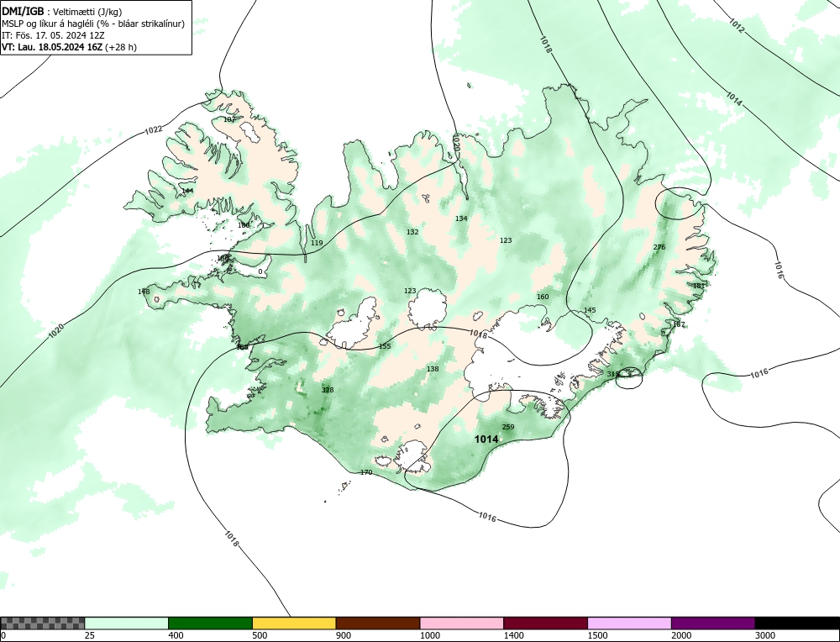
Task: Click the purple 2000–3000 legend swatch
Action: (713, 623)
